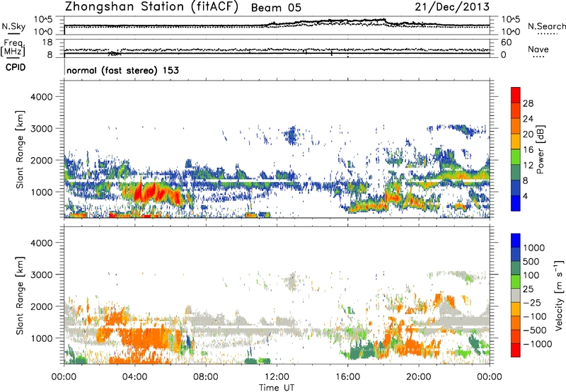Click the 28 dB colorbar tick label

pos(528,103)
